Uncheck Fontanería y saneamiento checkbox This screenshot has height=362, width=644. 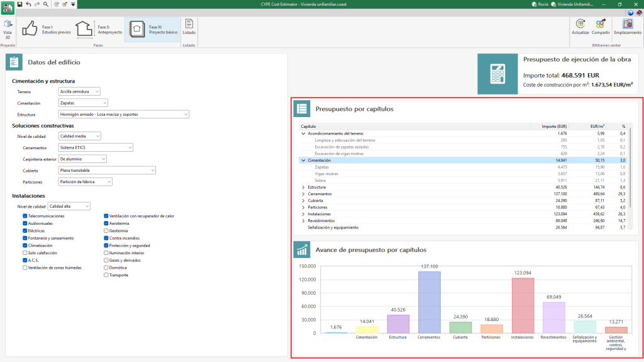pyautogui.click(x=25, y=238)
